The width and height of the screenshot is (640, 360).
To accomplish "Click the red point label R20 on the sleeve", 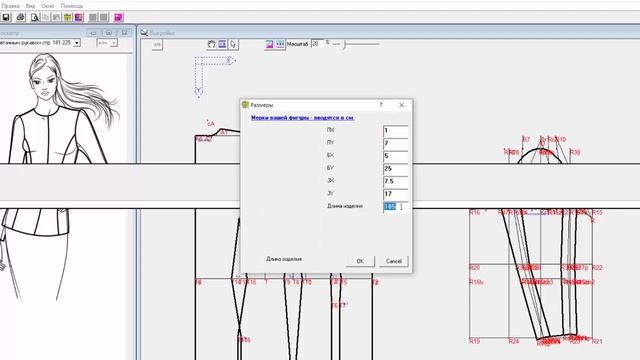I will (x=474, y=268).
